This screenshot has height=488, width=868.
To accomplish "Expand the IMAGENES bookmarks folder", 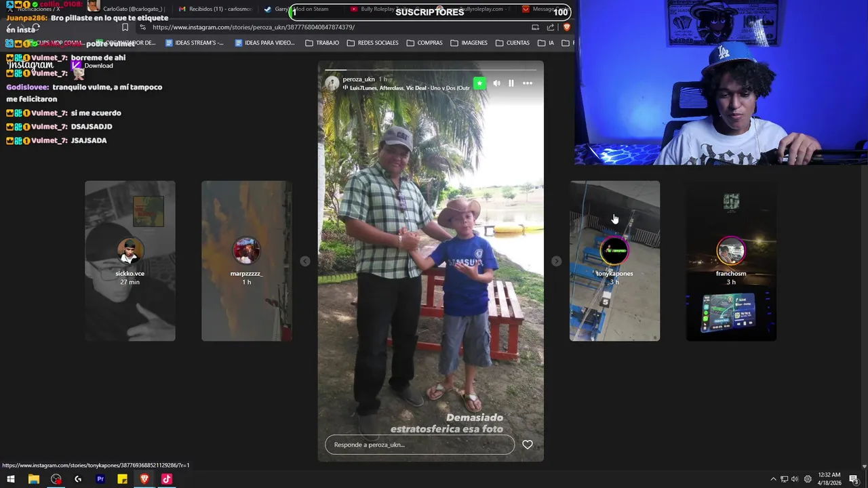I will coord(469,43).
